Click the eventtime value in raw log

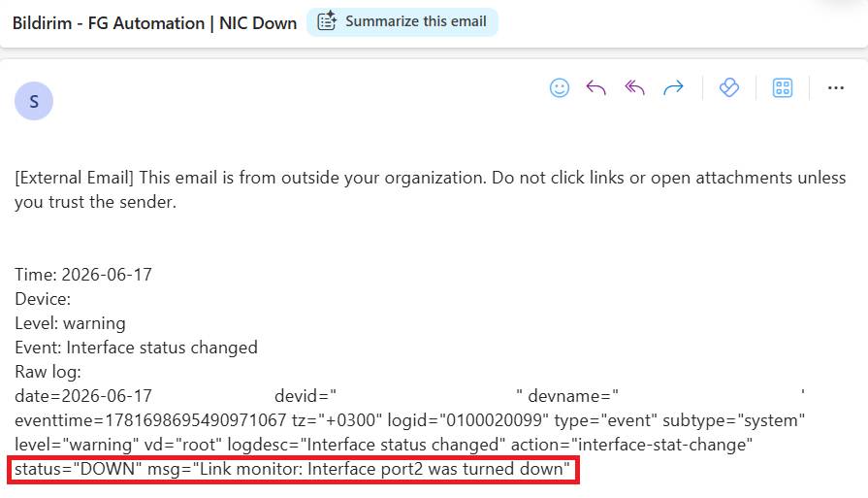tap(150, 420)
